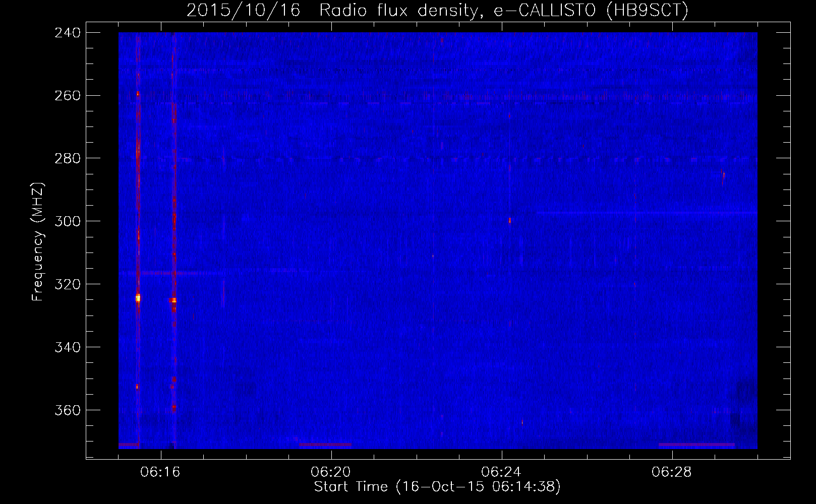Click the 06:28 time tick label
The width and height of the screenshot is (816, 504).
(672, 472)
